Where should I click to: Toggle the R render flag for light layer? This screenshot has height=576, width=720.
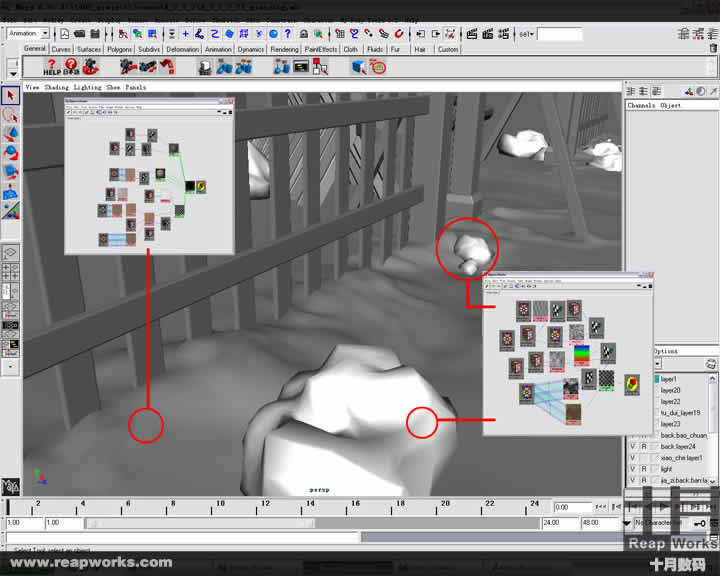645,469
